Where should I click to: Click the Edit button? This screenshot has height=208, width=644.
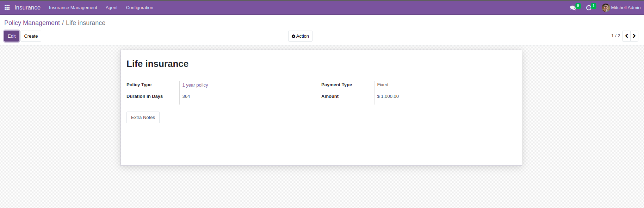pyautogui.click(x=12, y=36)
